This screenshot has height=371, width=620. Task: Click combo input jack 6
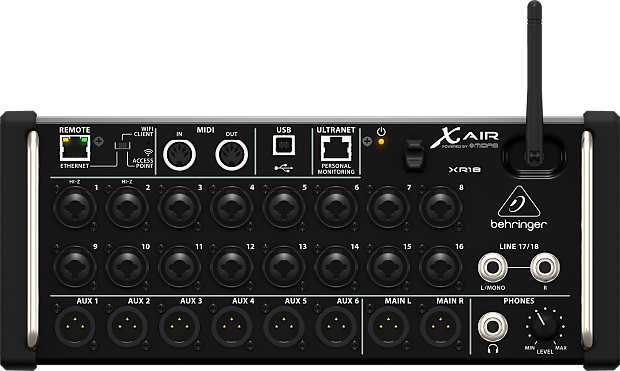point(336,207)
